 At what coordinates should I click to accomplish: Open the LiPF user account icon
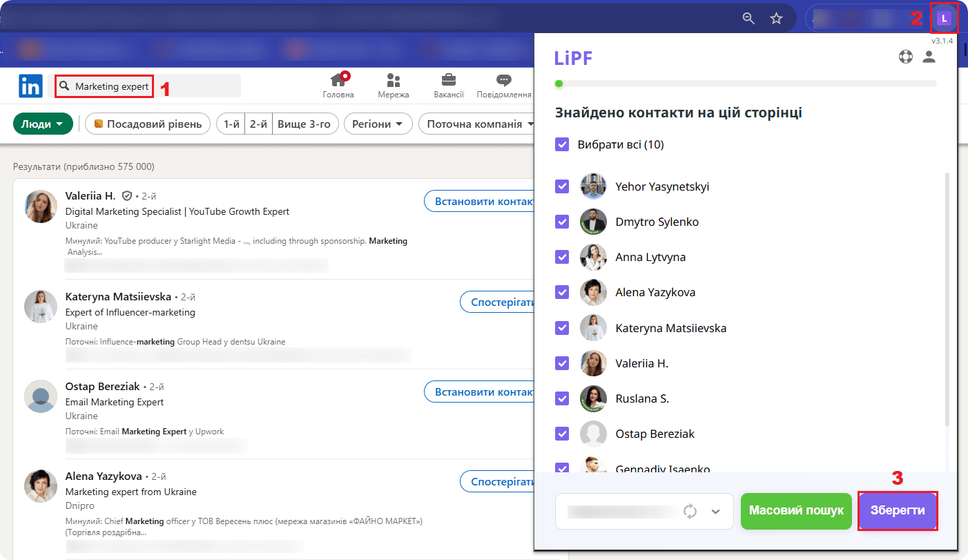(x=929, y=57)
